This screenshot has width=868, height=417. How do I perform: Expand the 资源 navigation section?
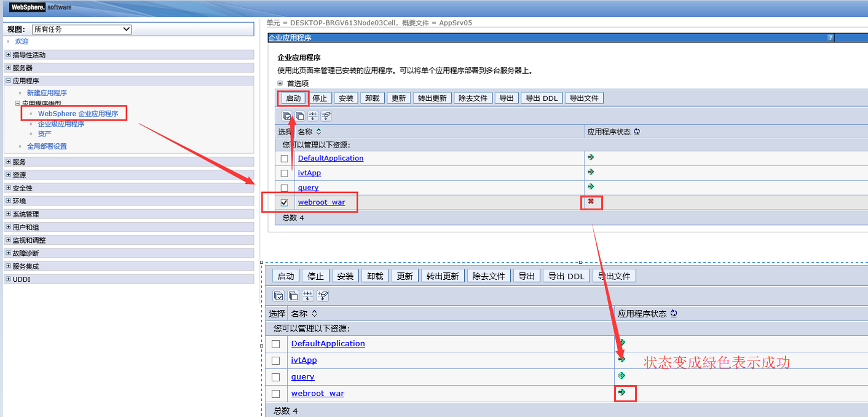coord(9,175)
